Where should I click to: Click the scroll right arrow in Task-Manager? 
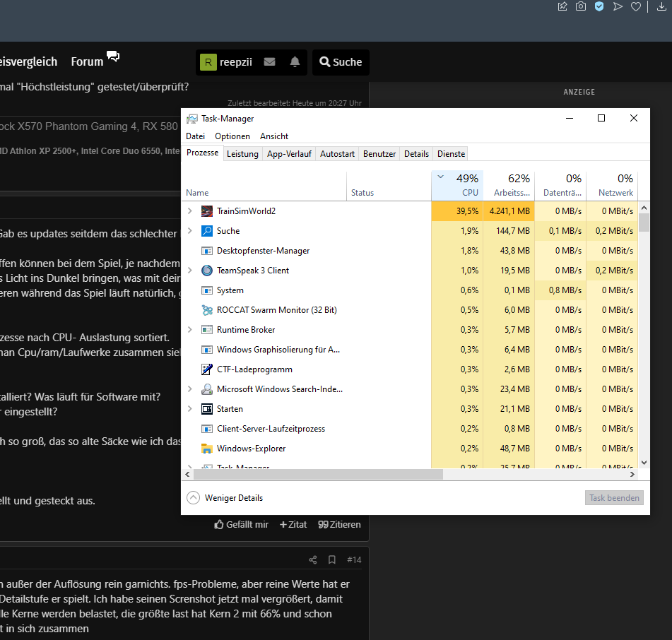632,474
